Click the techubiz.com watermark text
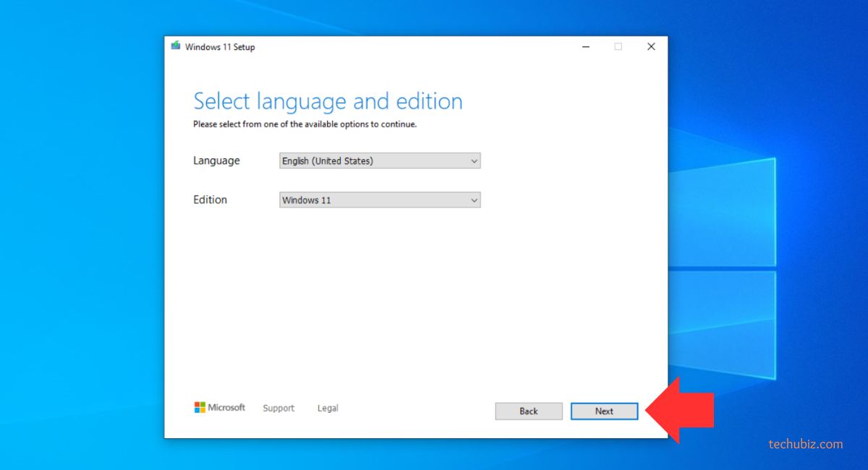 point(805,444)
